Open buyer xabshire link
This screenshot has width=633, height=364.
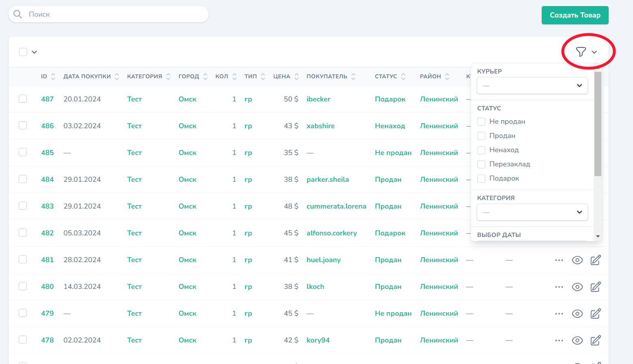tap(321, 126)
